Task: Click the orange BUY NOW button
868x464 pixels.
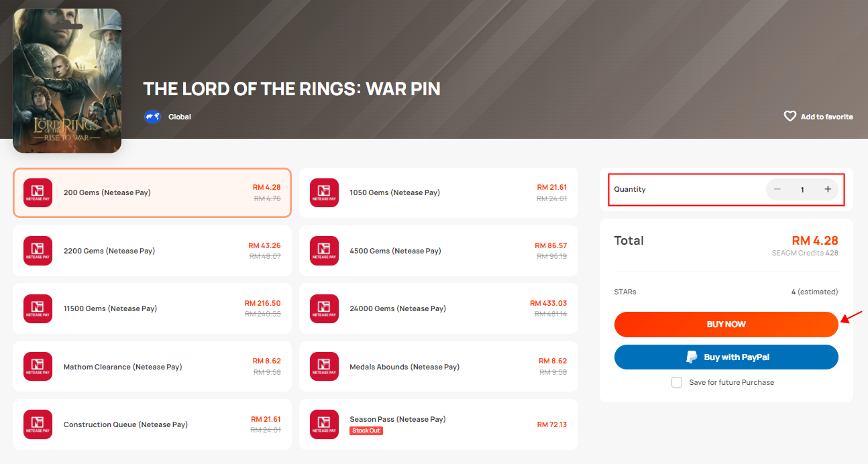Action: tap(726, 325)
